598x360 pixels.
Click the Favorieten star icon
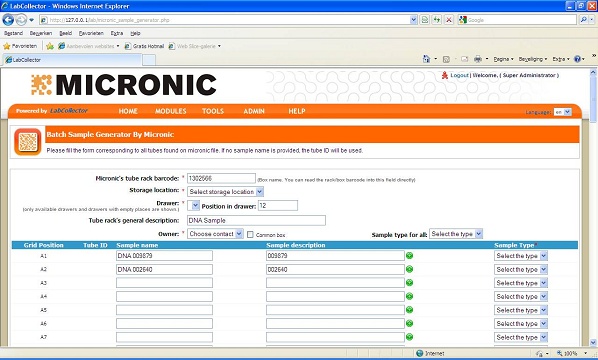pos(6,46)
